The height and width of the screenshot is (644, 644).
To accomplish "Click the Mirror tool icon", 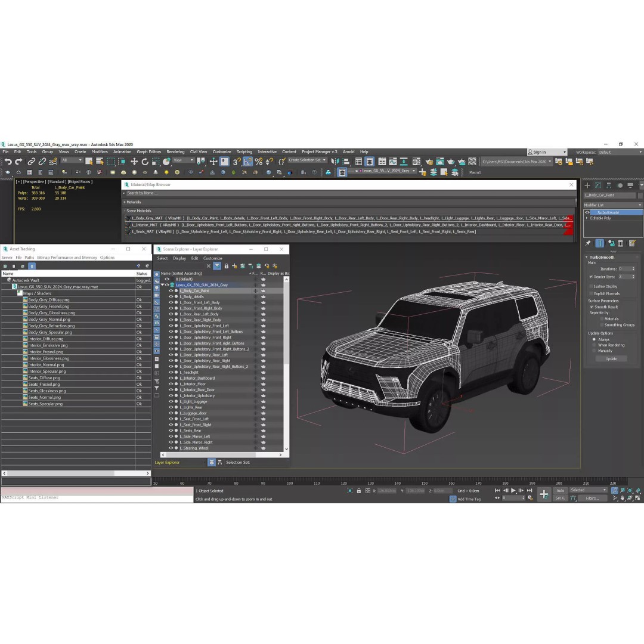I will tap(335, 162).
